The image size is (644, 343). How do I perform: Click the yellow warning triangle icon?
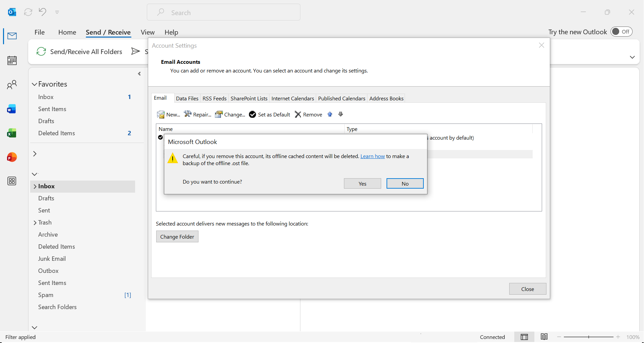pyautogui.click(x=173, y=158)
